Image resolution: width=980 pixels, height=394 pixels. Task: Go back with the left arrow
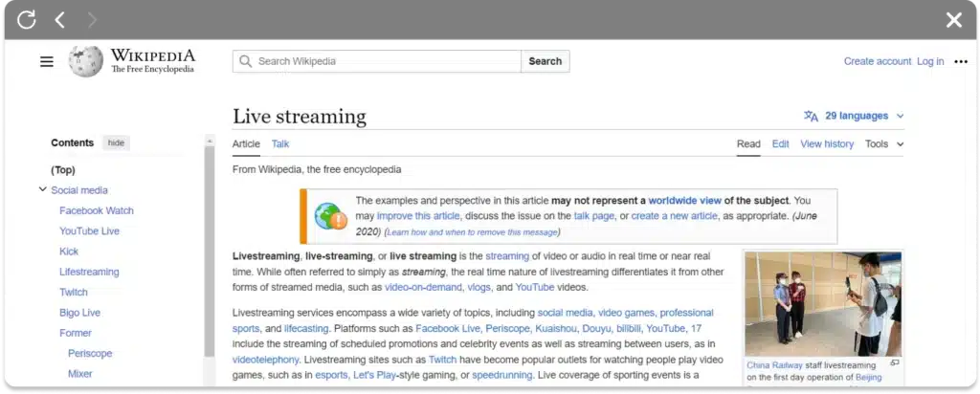[60, 20]
